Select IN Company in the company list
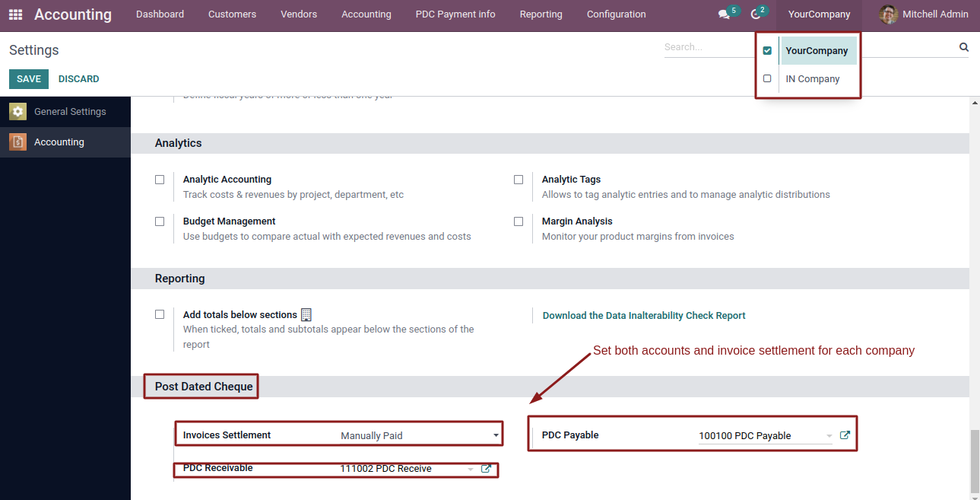The height and width of the screenshot is (500, 980). [x=813, y=79]
